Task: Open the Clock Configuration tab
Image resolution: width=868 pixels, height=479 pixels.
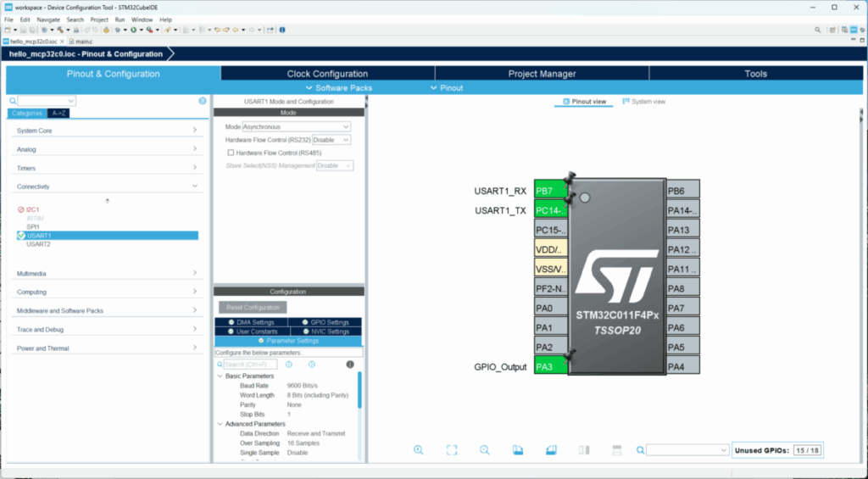Action: [x=327, y=74]
